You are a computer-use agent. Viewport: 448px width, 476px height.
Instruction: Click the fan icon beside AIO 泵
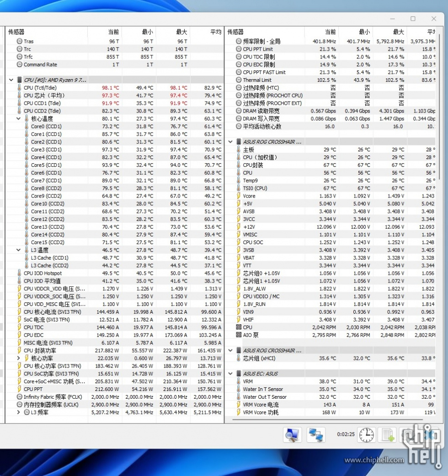tap(239, 335)
